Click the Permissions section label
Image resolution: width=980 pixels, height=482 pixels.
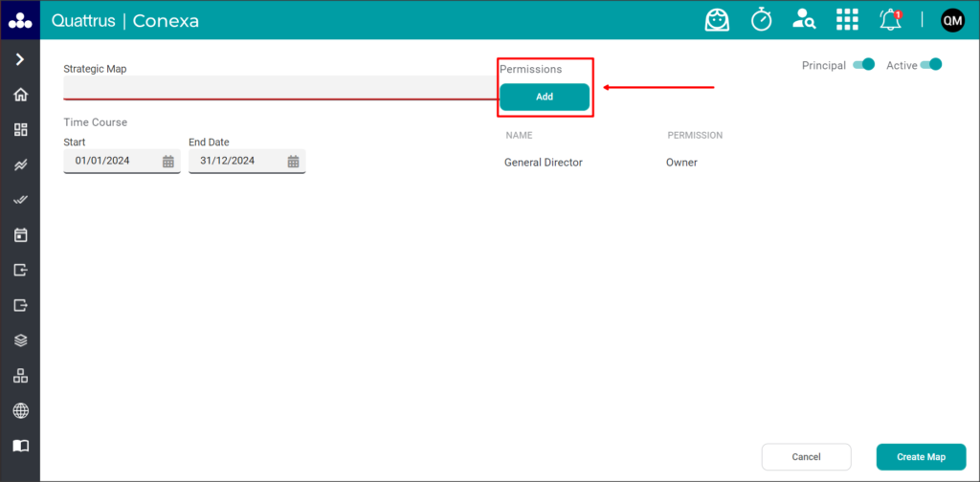530,69
